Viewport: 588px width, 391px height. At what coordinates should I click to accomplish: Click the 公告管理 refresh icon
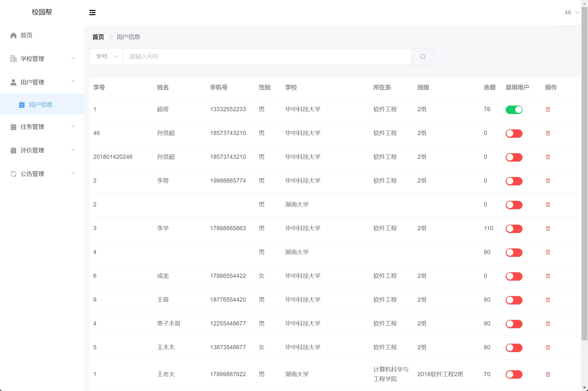(x=13, y=174)
